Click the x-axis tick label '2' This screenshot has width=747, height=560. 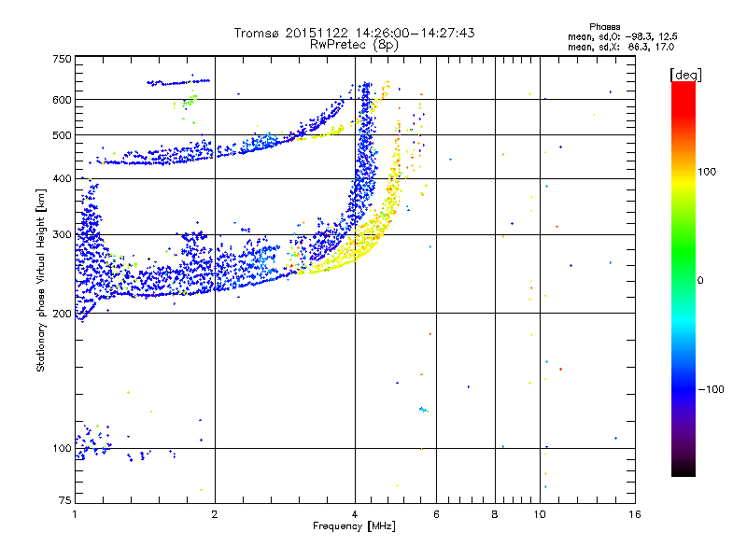click(215, 514)
